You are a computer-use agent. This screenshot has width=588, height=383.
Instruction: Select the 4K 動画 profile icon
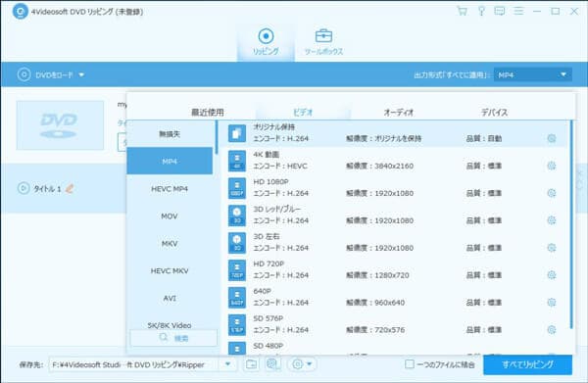(x=237, y=161)
